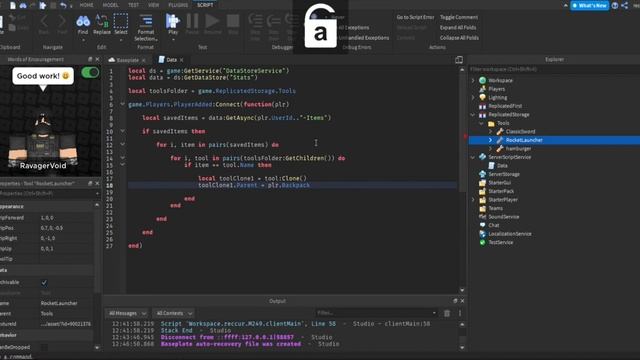Click the Workspace globe icon in Explorer
640x360 pixels.
click(483, 80)
